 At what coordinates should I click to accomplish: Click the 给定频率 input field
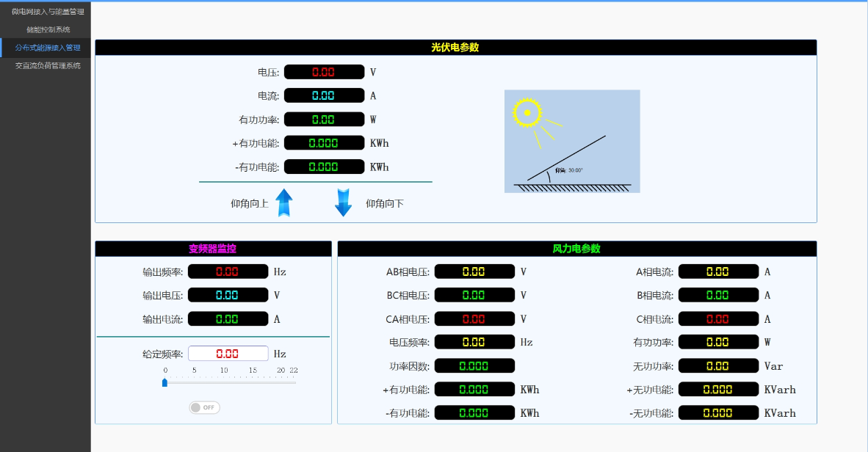point(228,354)
